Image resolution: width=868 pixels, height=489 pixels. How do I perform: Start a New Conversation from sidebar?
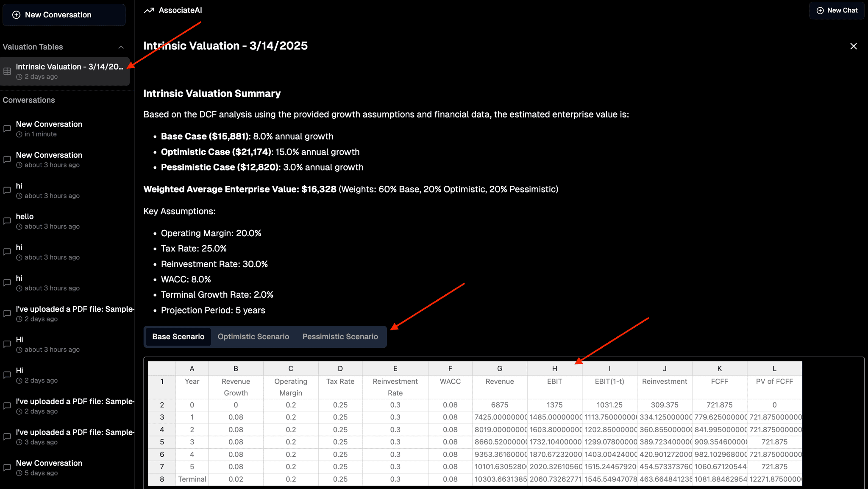point(64,15)
